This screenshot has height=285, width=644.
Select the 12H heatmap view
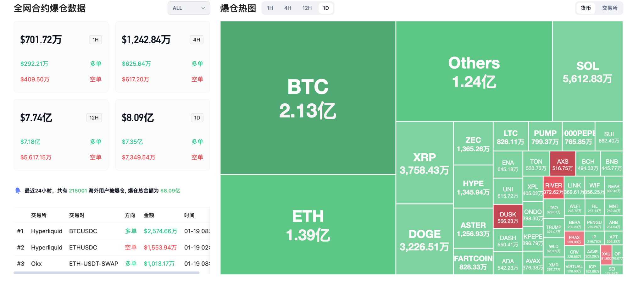click(307, 8)
